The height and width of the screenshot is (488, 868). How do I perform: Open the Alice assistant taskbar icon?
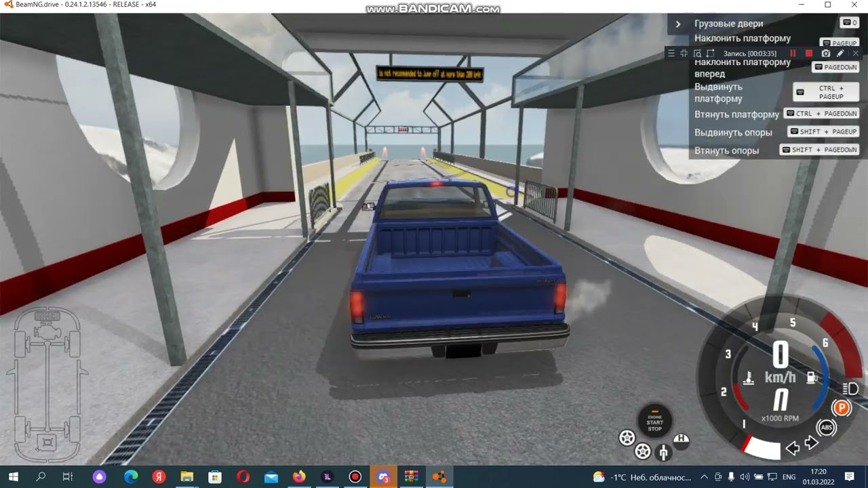pos(100,476)
